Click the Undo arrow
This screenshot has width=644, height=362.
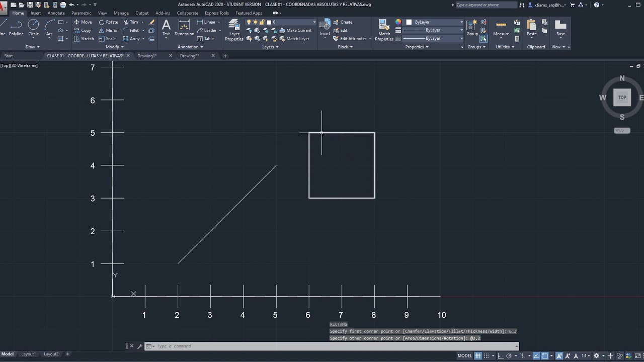coord(71,5)
